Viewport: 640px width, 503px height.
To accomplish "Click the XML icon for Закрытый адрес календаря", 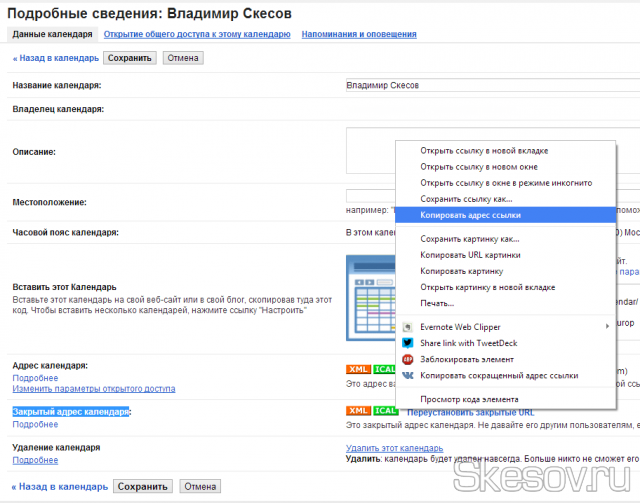I will [x=358, y=411].
